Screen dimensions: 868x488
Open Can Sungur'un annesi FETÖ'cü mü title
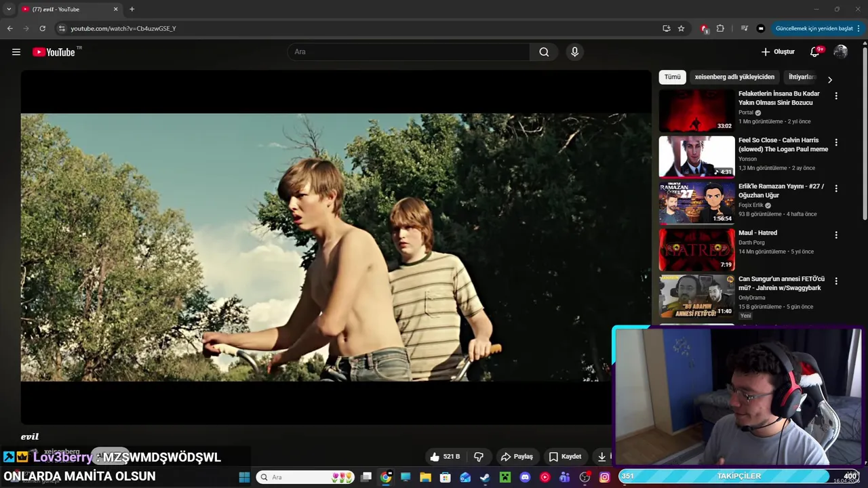tap(781, 283)
